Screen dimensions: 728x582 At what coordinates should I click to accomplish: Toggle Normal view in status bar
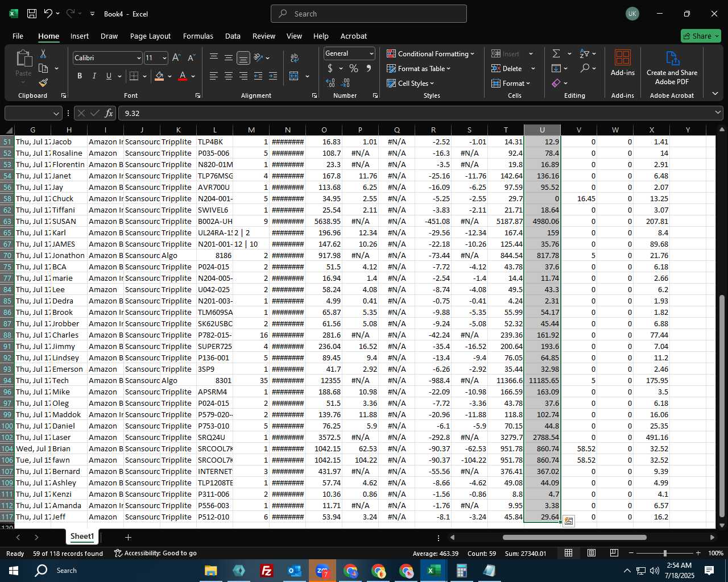[x=568, y=553]
